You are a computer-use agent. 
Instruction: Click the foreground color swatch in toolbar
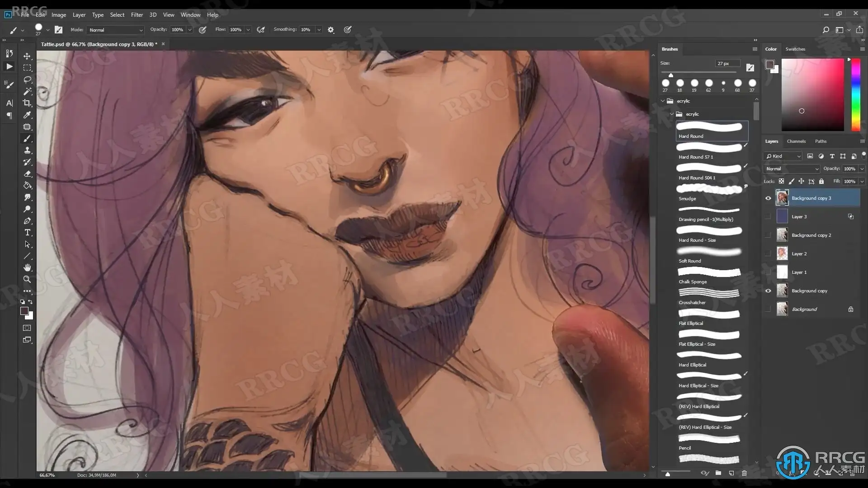tap(24, 311)
